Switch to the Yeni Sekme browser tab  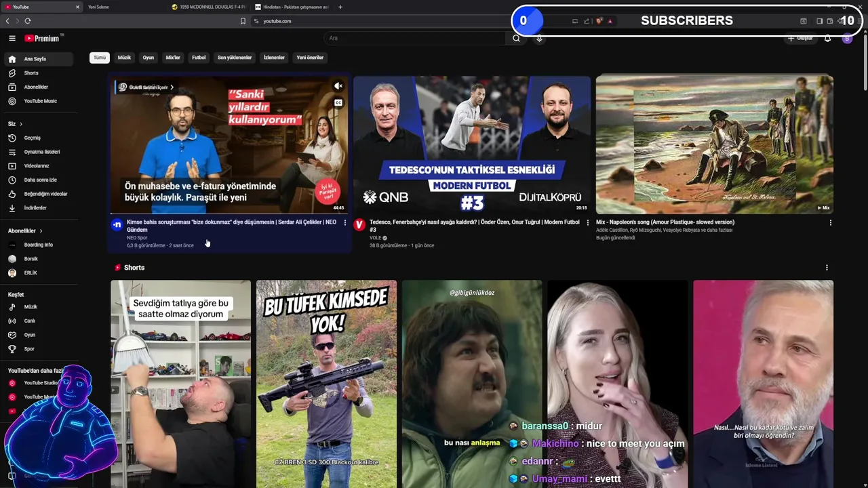[125, 7]
